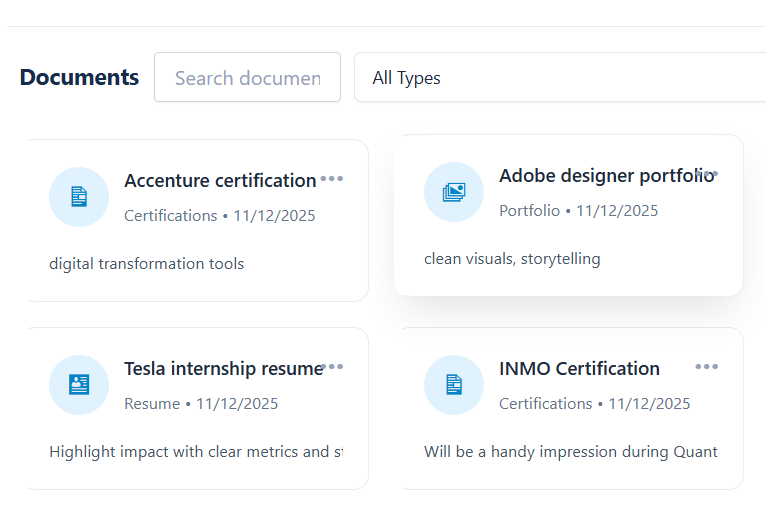
Task: Open more options for Tesla internship resume
Action: click(334, 367)
